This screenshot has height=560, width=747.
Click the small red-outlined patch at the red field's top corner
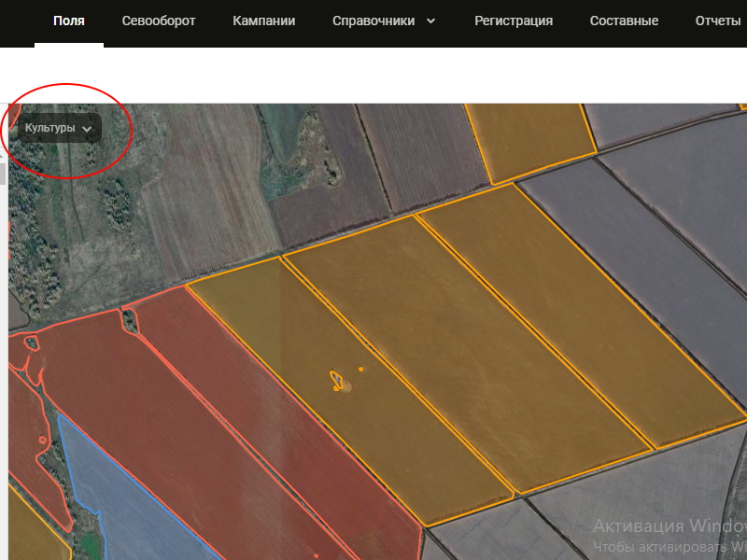(x=129, y=321)
